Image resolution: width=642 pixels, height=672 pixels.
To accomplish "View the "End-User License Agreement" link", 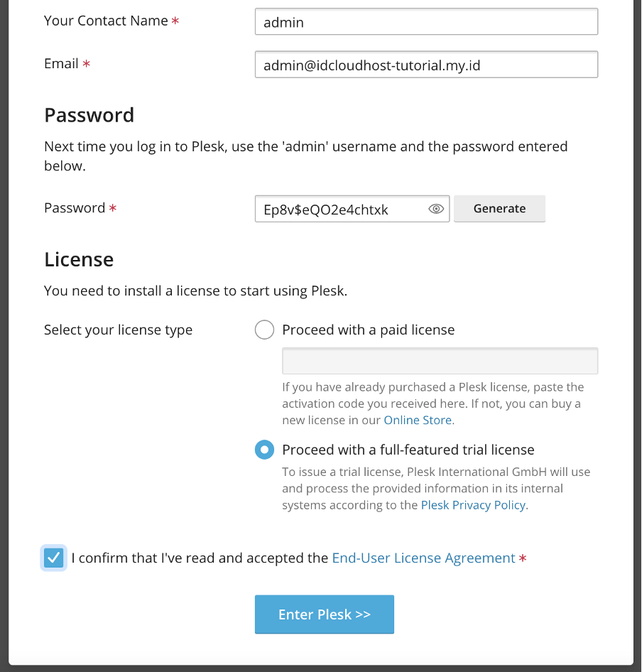I will pos(423,558).
